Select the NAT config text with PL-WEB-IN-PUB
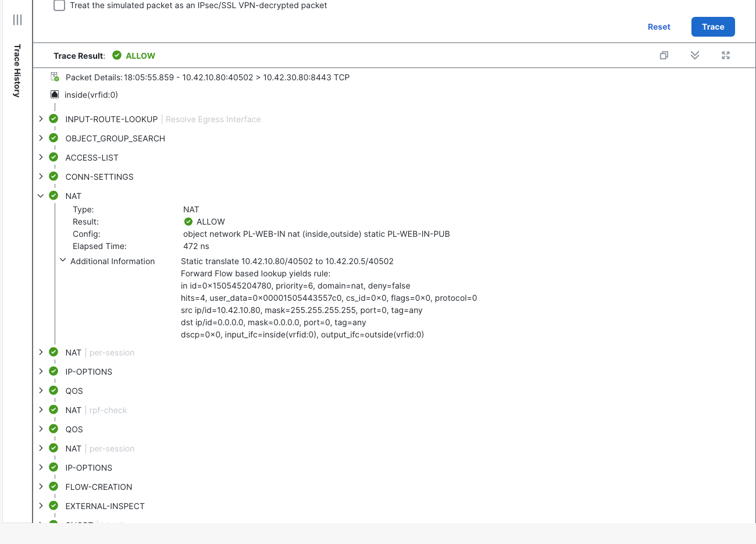 (x=316, y=234)
